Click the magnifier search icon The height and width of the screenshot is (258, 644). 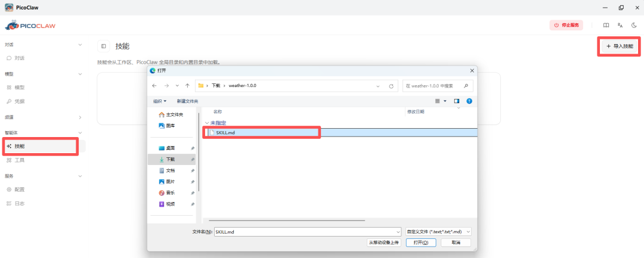(466, 86)
